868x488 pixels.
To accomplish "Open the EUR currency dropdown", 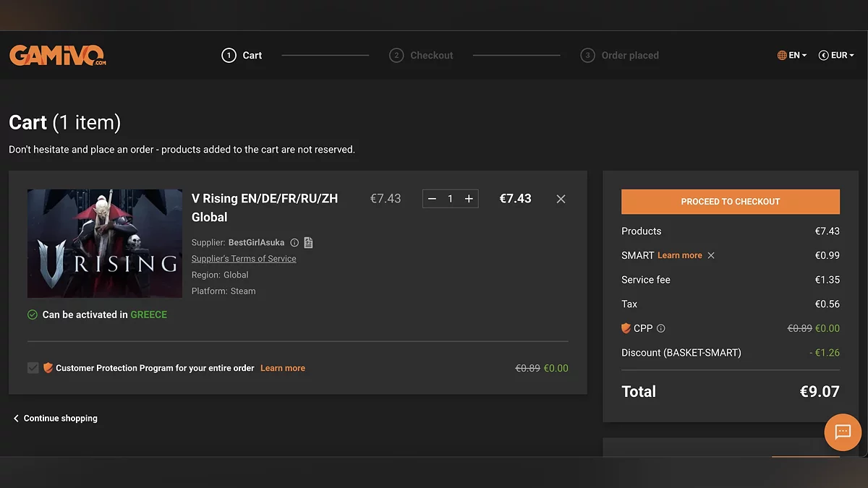I will click(836, 56).
